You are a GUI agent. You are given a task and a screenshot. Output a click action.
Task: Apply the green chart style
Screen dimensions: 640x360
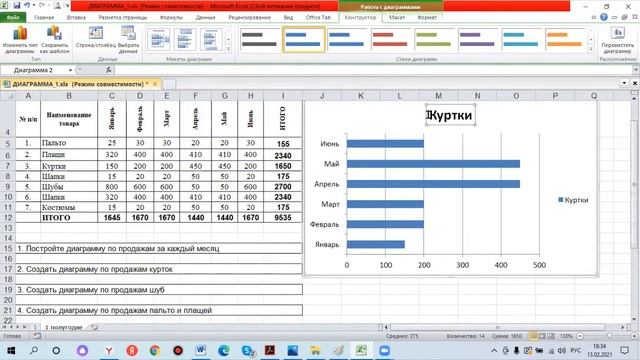(x=433, y=40)
